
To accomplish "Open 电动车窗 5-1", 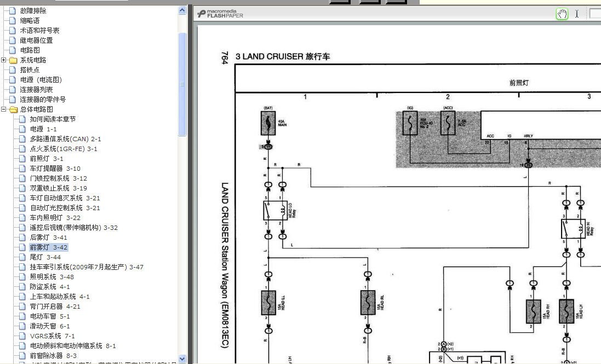I will coord(50,316).
